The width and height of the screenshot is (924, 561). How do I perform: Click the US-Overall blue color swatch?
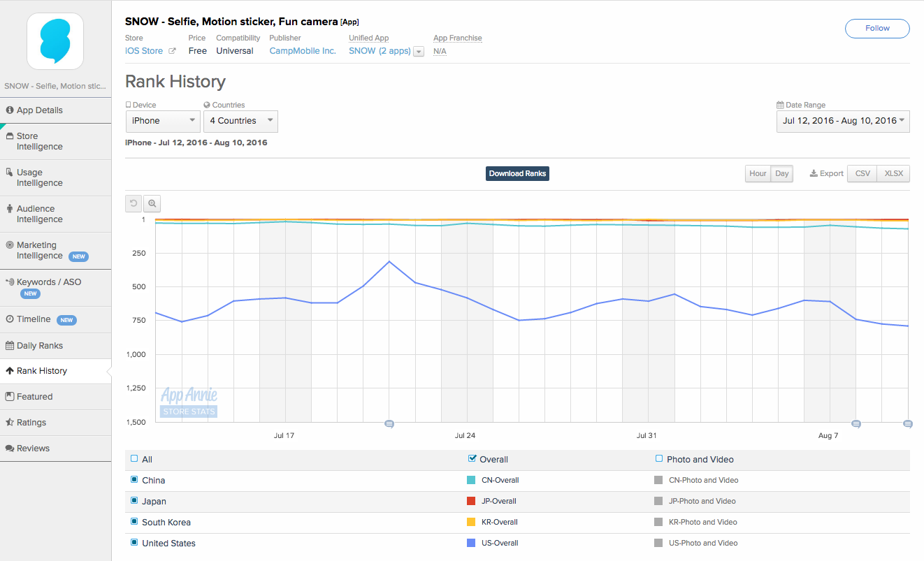[471, 543]
